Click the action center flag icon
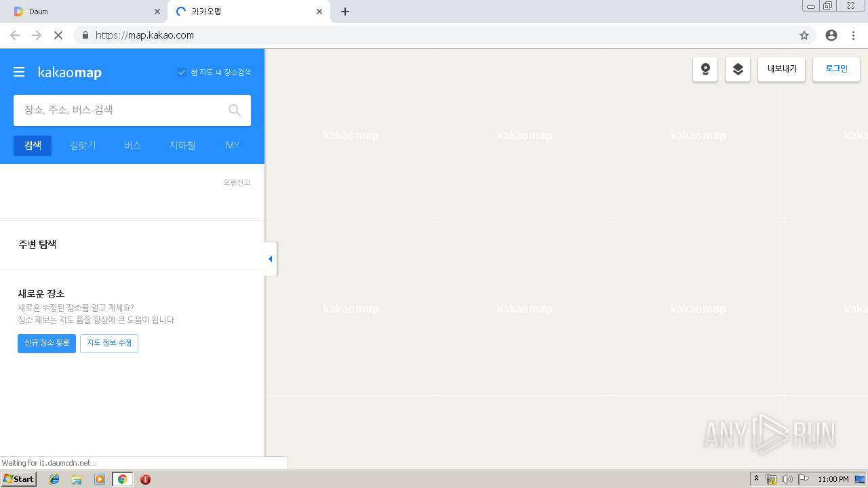The height and width of the screenshot is (488, 868). (804, 479)
